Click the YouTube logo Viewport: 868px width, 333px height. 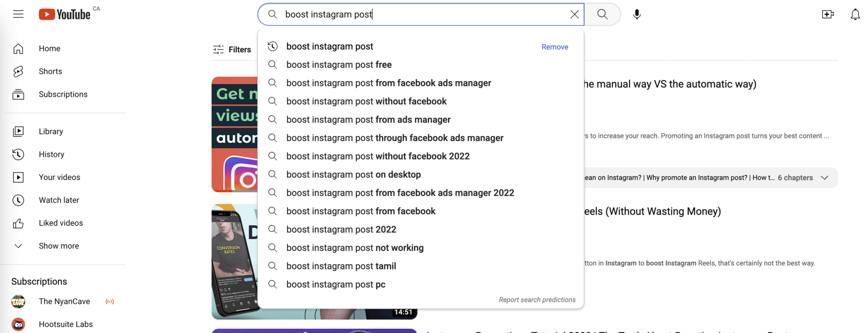coord(65,14)
